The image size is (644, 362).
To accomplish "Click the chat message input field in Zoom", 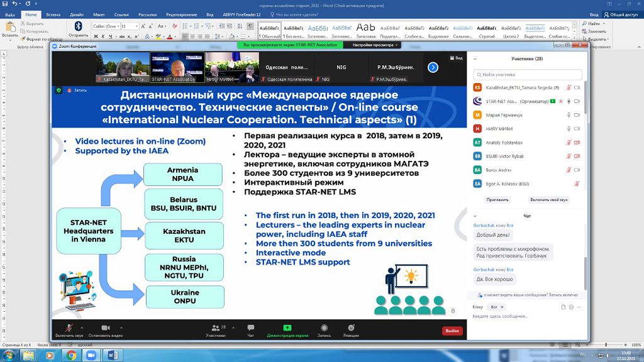I will [527, 317].
